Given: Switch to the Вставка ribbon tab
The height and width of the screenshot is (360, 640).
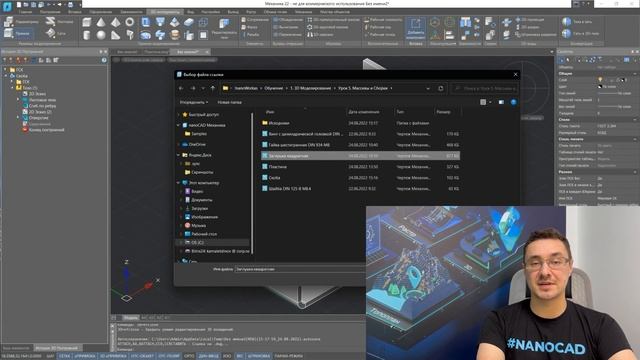Looking at the screenshot, I should [75, 12].
